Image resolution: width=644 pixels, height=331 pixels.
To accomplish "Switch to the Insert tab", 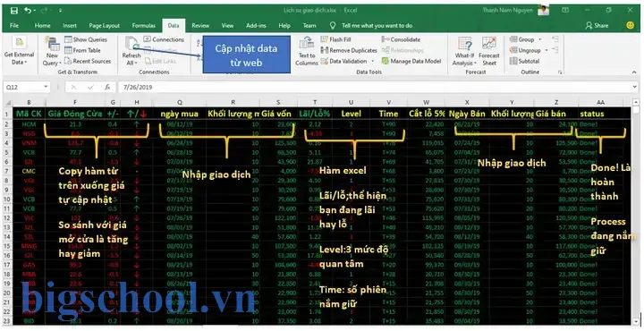I will coord(70,25).
